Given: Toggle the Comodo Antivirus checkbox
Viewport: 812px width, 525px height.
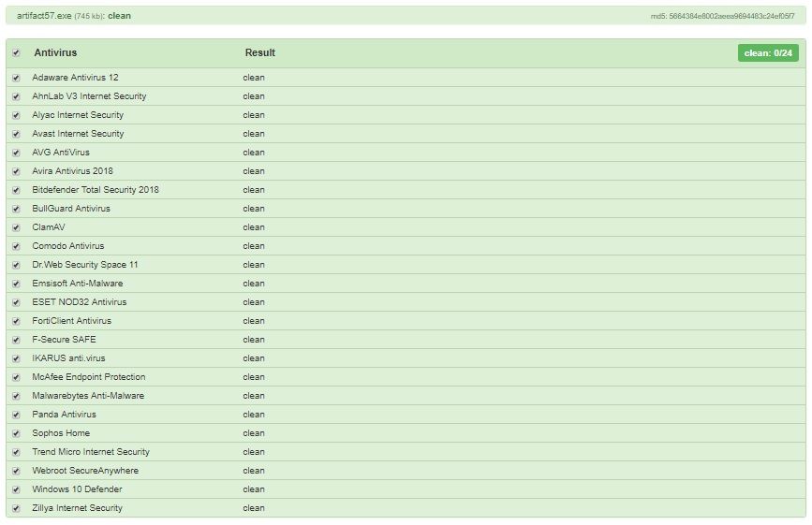Looking at the screenshot, I should (x=16, y=246).
